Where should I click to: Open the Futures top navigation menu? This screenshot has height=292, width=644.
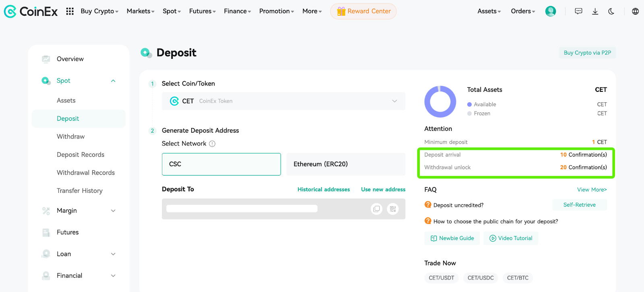pos(202,11)
